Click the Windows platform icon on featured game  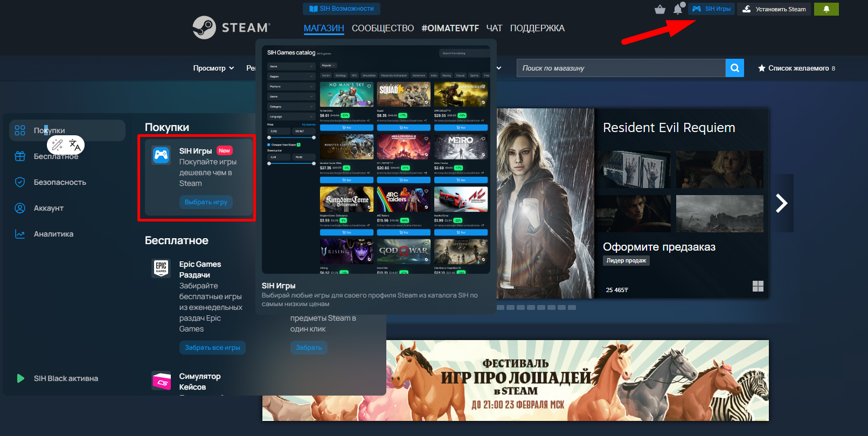[x=758, y=286]
